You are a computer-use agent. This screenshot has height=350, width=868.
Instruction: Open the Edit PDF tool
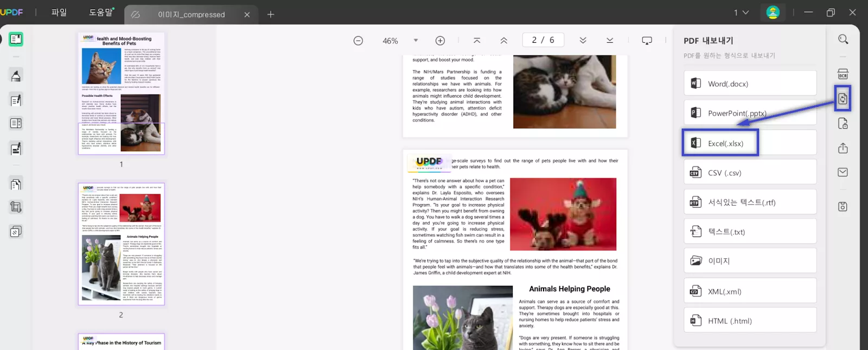(x=16, y=100)
